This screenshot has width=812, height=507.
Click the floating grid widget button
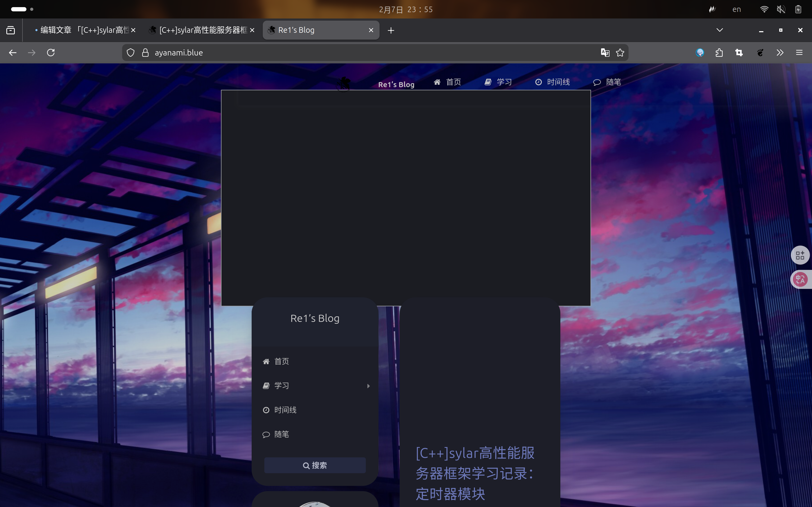point(800,255)
